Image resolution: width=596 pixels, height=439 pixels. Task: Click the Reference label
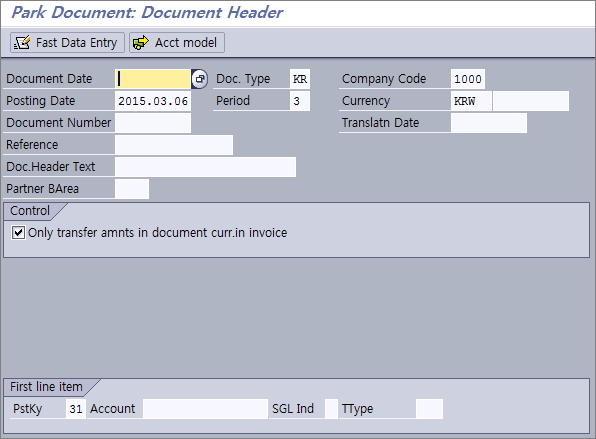point(32,145)
